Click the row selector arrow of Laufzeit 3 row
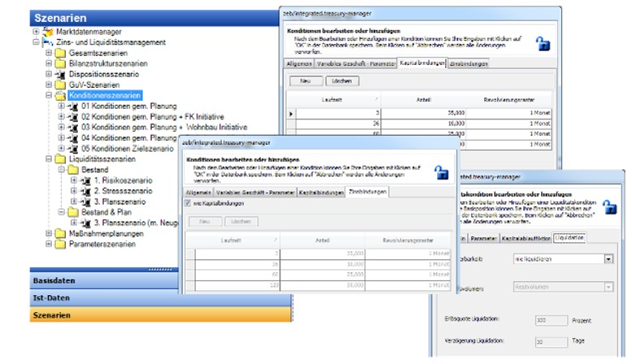This screenshot has width=632, height=364. pyautogui.click(x=291, y=114)
